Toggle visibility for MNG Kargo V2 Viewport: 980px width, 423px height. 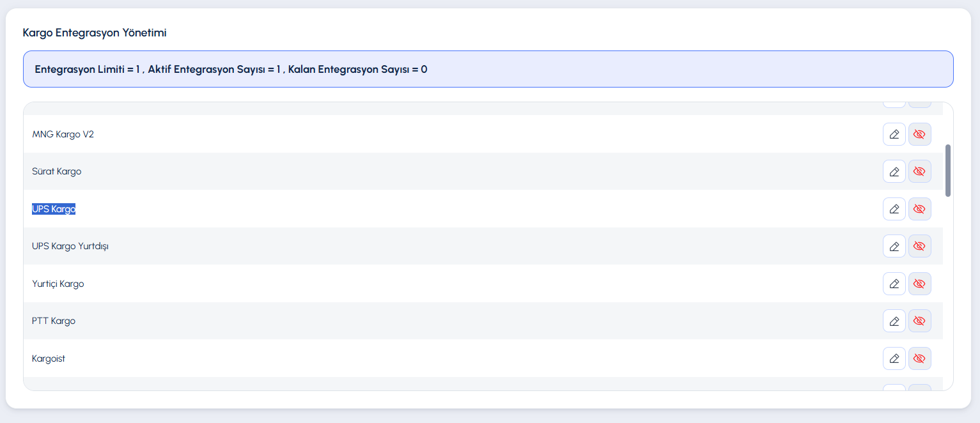pos(920,134)
